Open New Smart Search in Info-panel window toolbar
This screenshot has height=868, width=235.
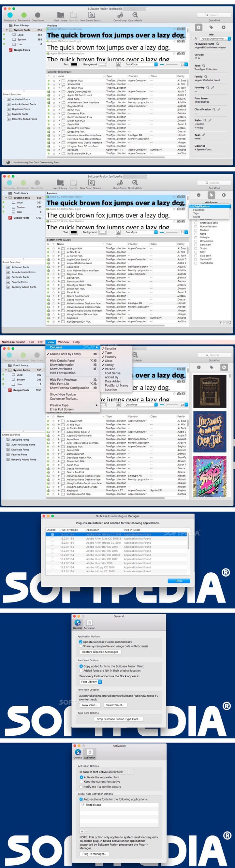91,15
